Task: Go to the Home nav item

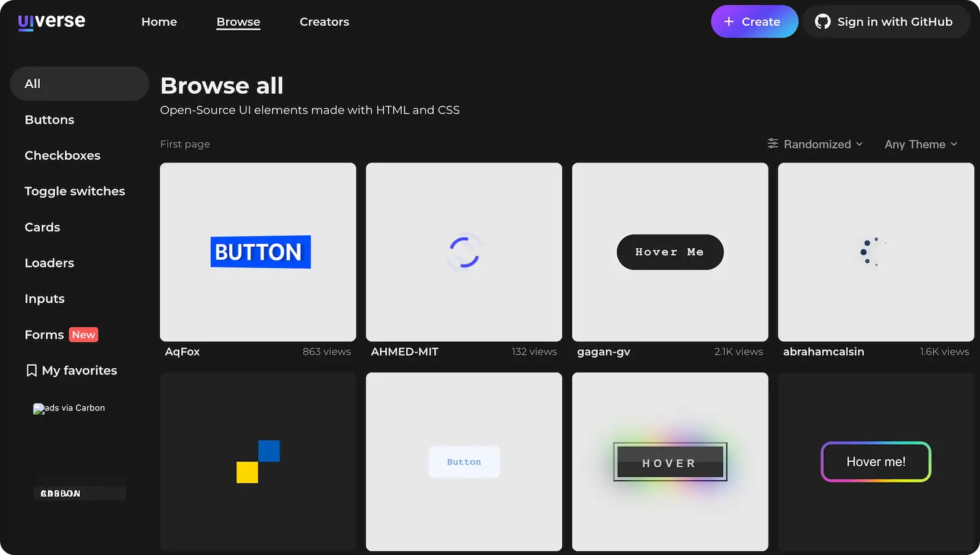Action: tap(159, 22)
